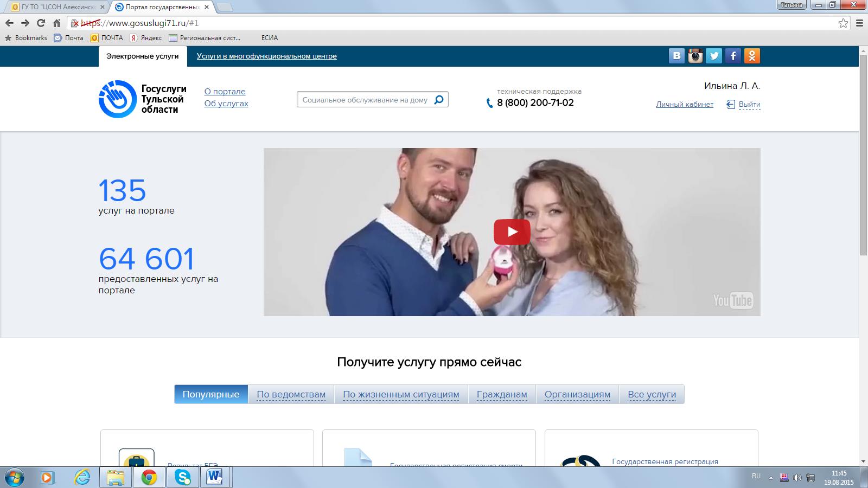Reload the page with the refresh icon
The image size is (868, 488).
click(41, 23)
